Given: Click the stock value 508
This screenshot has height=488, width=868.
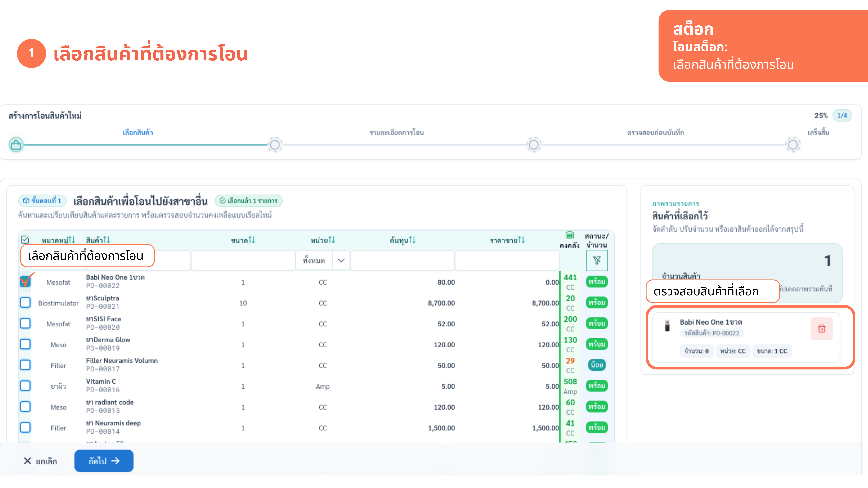Looking at the screenshot, I should coord(570,382).
